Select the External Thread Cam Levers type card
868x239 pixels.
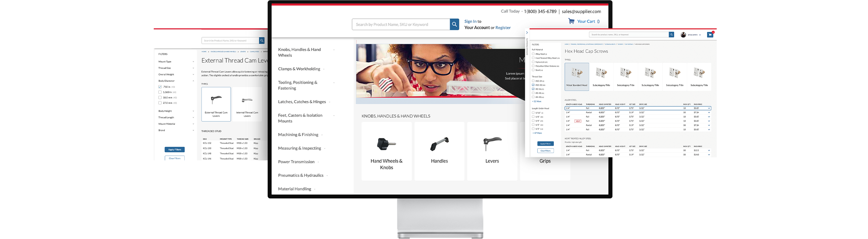point(216,104)
